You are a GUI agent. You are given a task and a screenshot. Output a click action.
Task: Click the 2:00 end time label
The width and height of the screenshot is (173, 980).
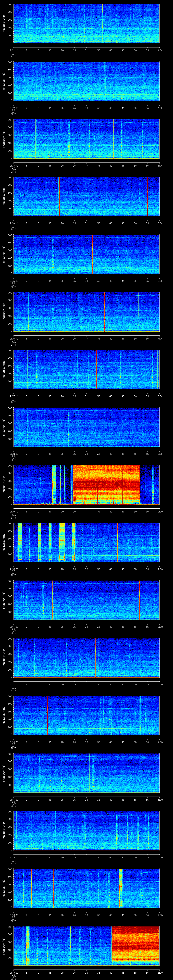(160, 50)
